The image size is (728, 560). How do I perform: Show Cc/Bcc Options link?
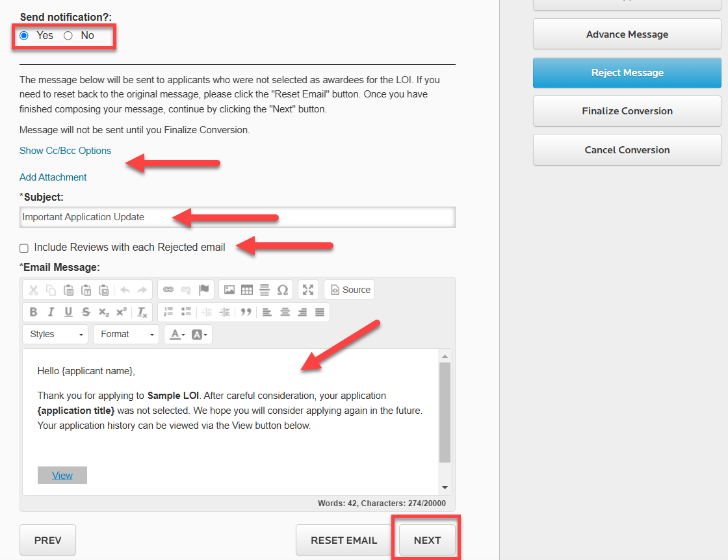click(x=65, y=150)
